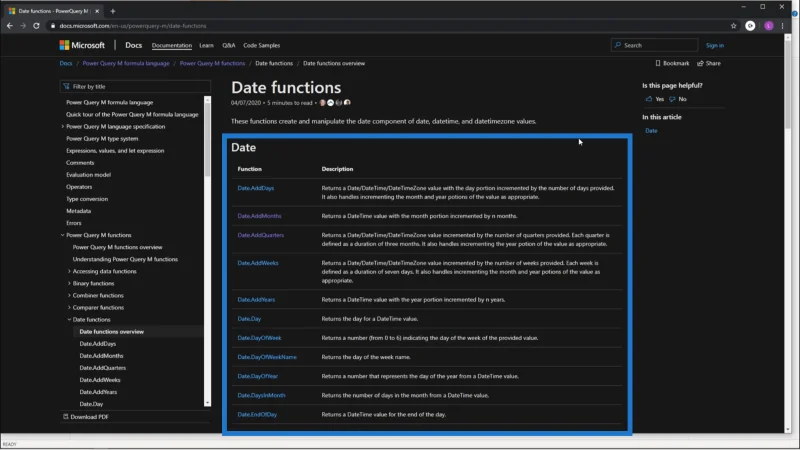Open the browser extension icon
800x450 pixels.
click(750, 26)
